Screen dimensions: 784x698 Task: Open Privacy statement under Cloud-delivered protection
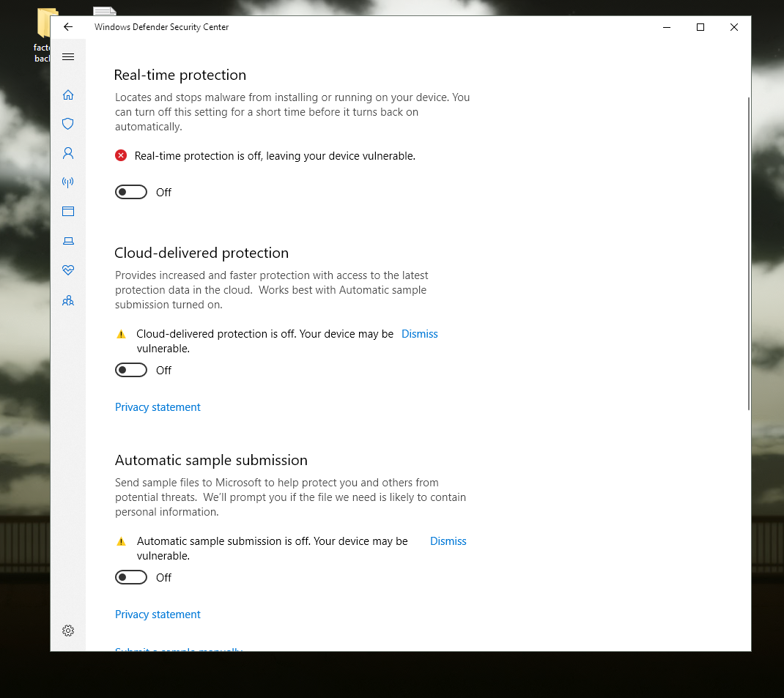pyautogui.click(x=158, y=407)
